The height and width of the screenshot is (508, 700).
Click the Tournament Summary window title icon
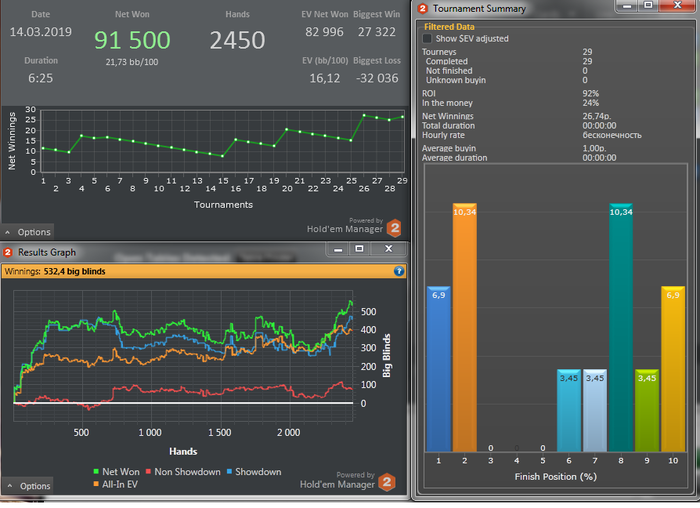coord(422,8)
